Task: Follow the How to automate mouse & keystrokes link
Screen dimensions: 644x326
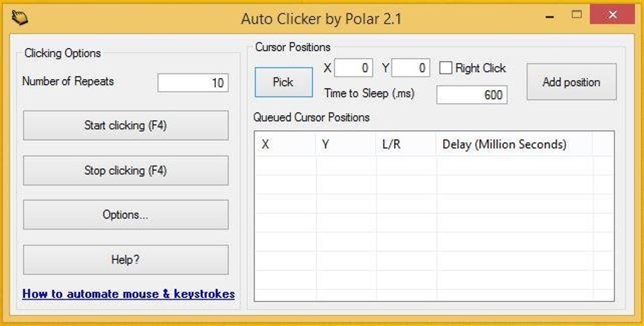Action: point(129,294)
